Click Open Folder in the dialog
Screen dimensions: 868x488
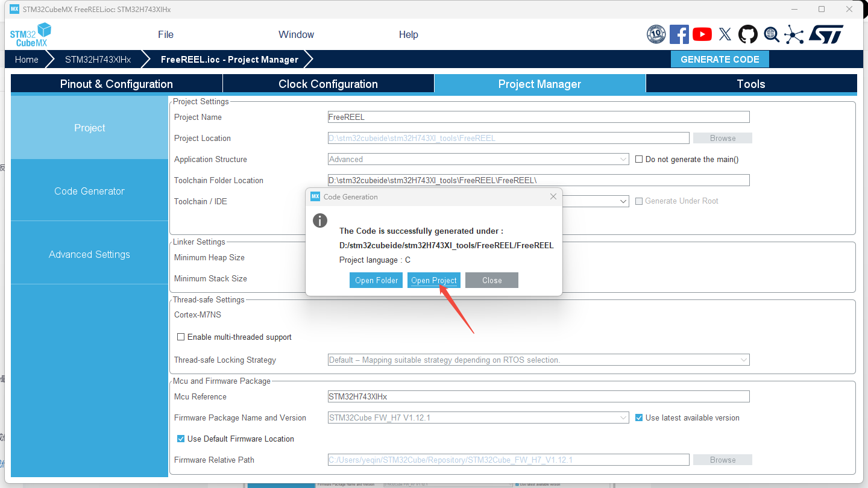(376, 280)
